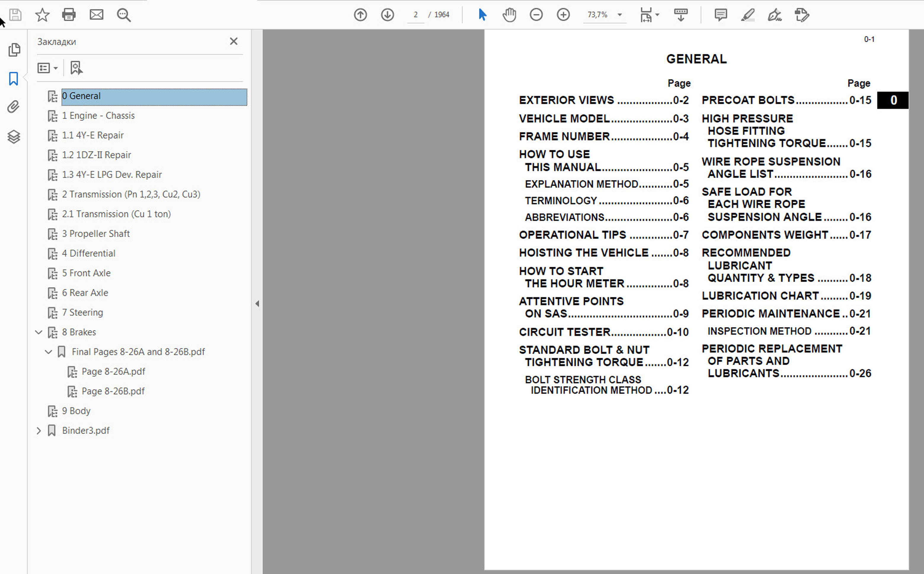Image resolution: width=924 pixels, height=574 pixels.
Task: Select the 7 Steering bookmark
Action: (82, 312)
